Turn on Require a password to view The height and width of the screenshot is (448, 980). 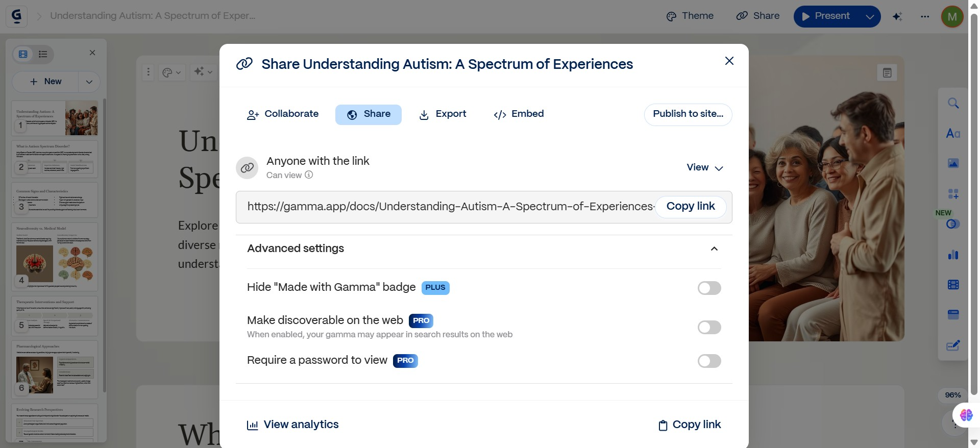pyautogui.click(x=709, y=361)
